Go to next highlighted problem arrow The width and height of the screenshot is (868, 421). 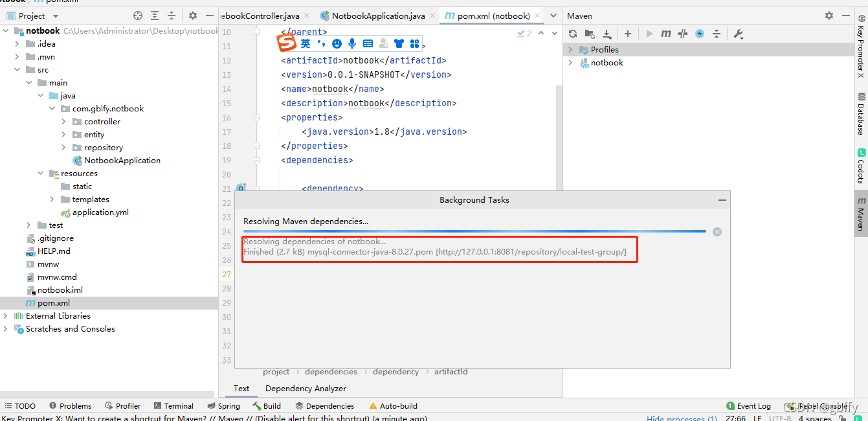click(x=554, y=33)
